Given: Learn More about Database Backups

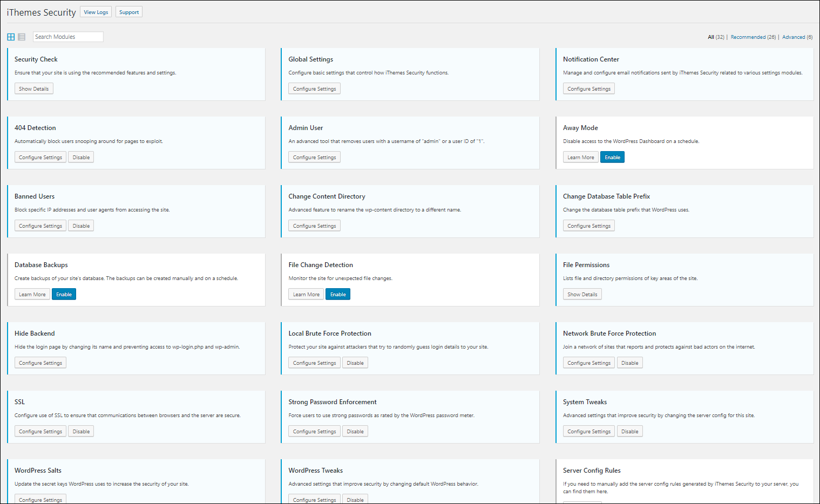Looking at the screenshot, I should click(32, 294).
